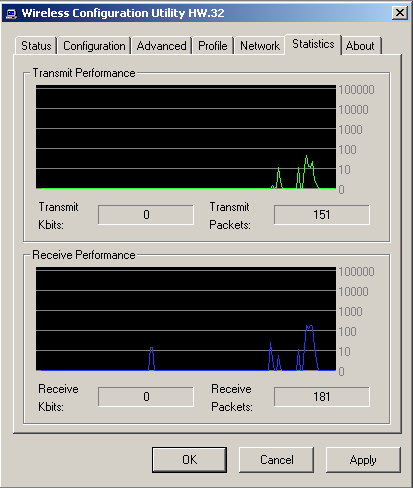Select the Advanced tab
This screenshot has width=413, height=488.
click(x=161, y=46)
